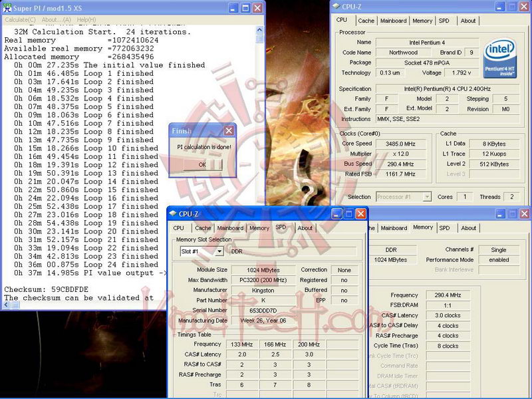532x399 pixels.
Task: Select SPD tab in CPU-Z Memory window
Action: click(x=444, y=228)
